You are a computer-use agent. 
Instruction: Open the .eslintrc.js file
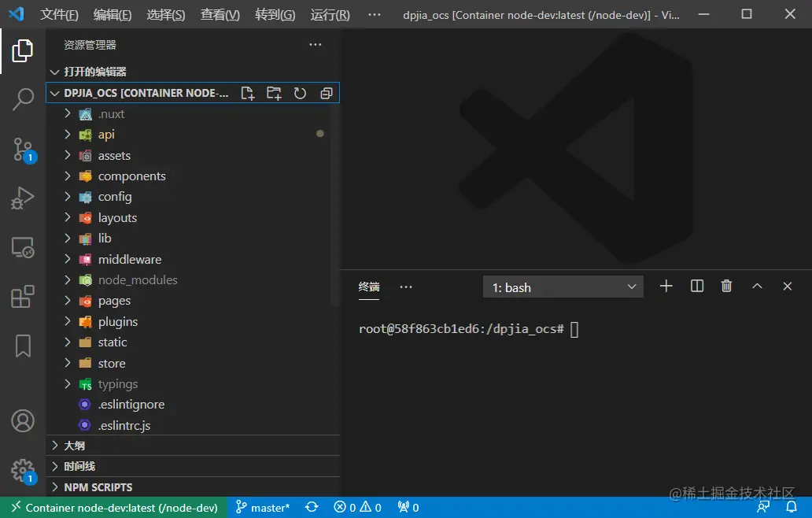[x=193, y=425]
